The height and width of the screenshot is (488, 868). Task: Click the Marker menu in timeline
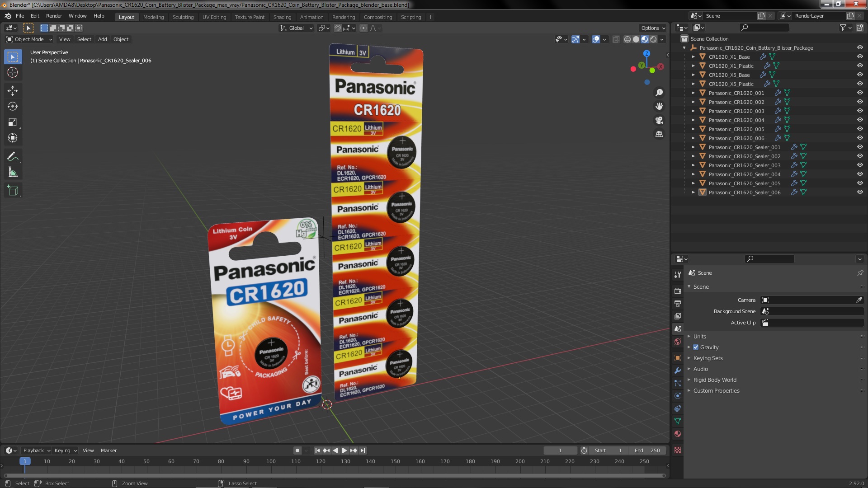click(108, 450)
